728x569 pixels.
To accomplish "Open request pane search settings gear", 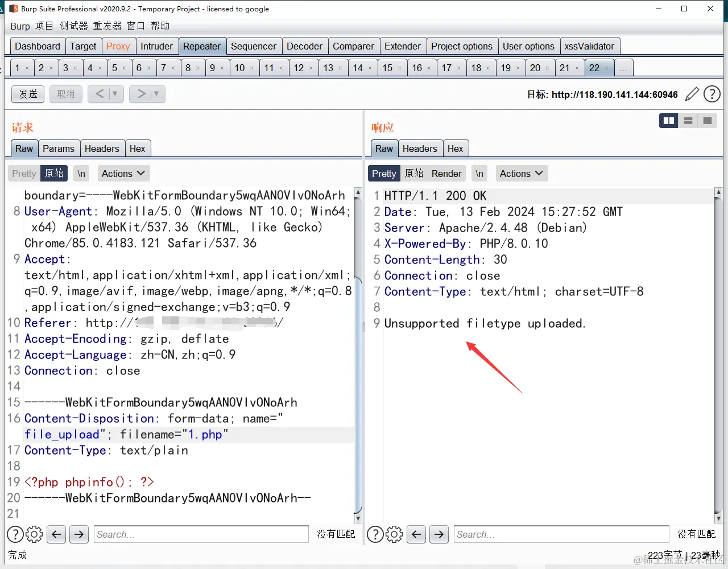I will (35, 534).
